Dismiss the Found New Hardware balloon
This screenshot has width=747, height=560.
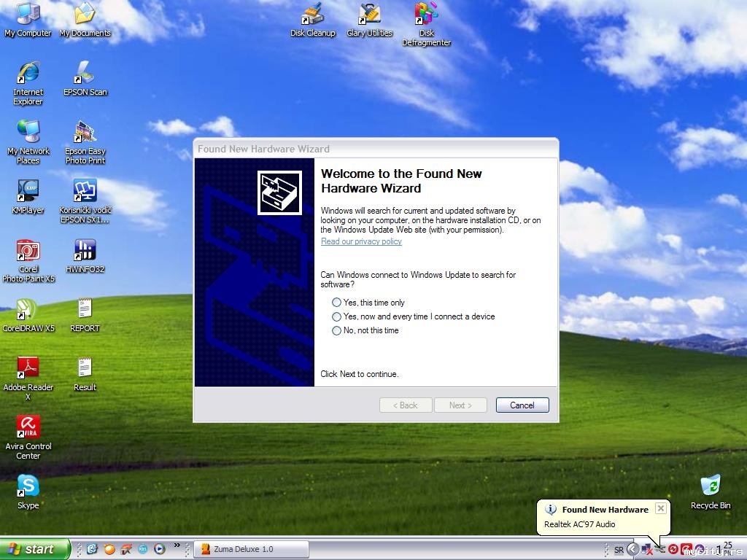click(661, 508)
